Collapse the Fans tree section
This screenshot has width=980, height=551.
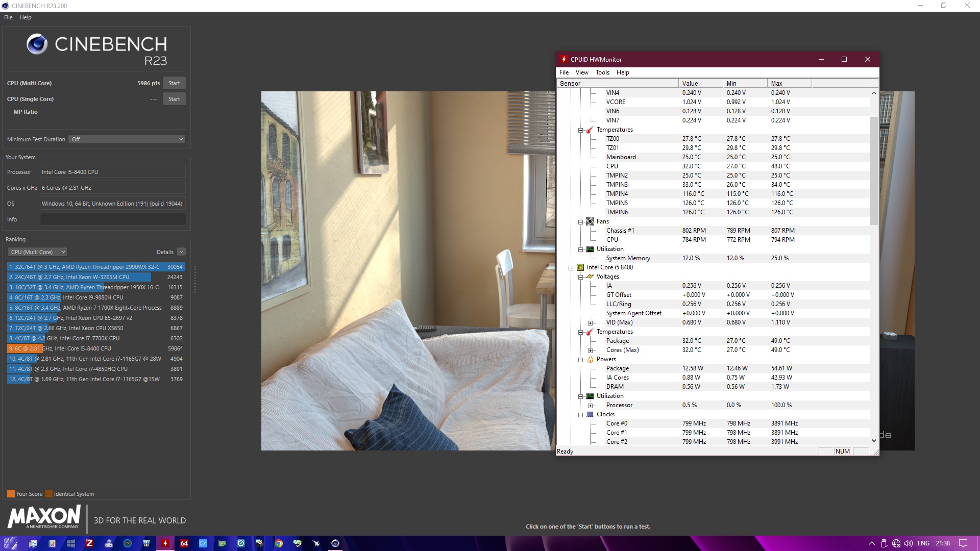pos(580,222)
